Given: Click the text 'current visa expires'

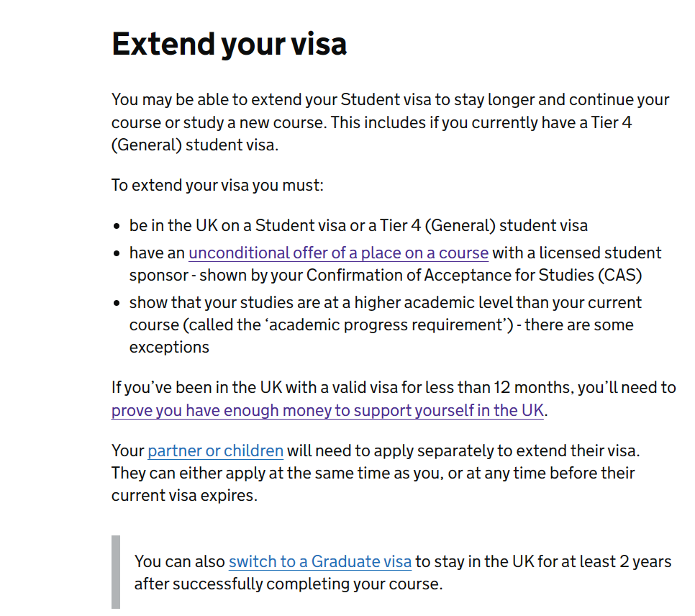Looking at the screenshot, I should click(184, 495).
